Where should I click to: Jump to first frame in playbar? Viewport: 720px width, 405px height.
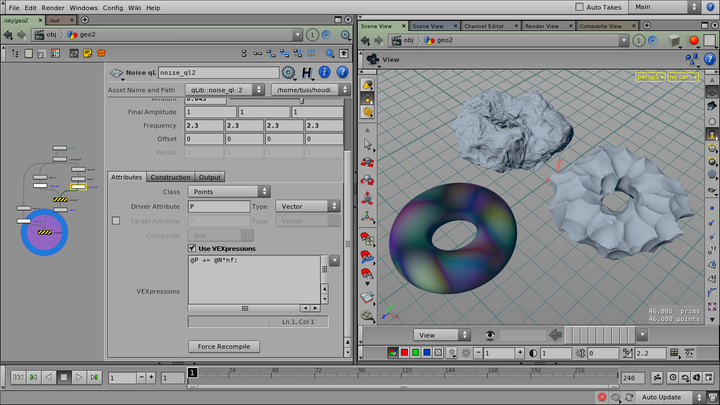tap(17, 377)
